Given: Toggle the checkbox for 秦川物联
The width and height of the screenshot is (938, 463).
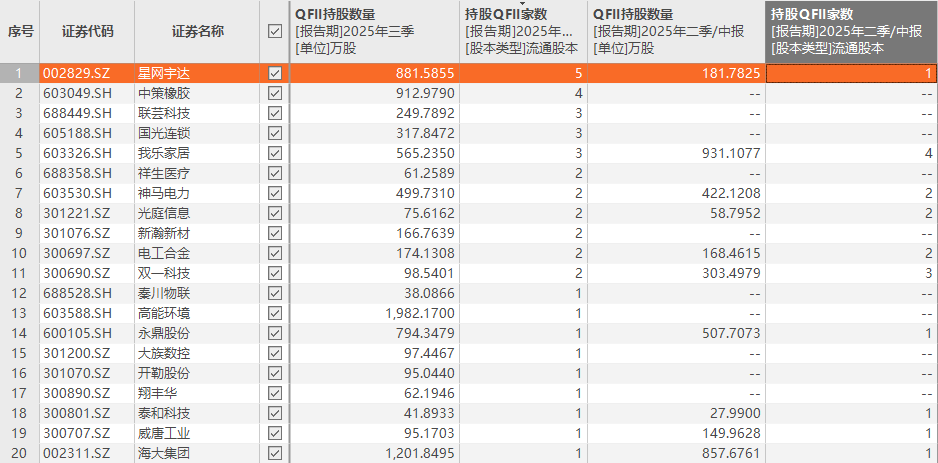Looking at the screenshot, I should tap(275, 293).
